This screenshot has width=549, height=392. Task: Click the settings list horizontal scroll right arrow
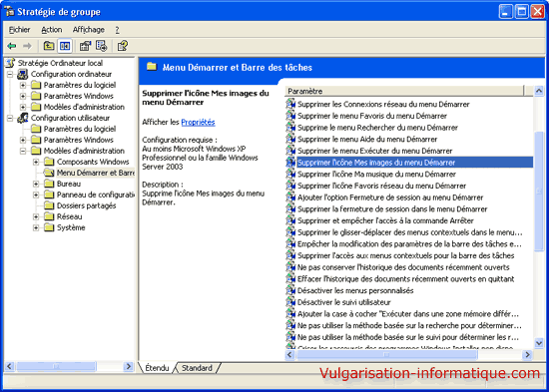tap(527, 354)
